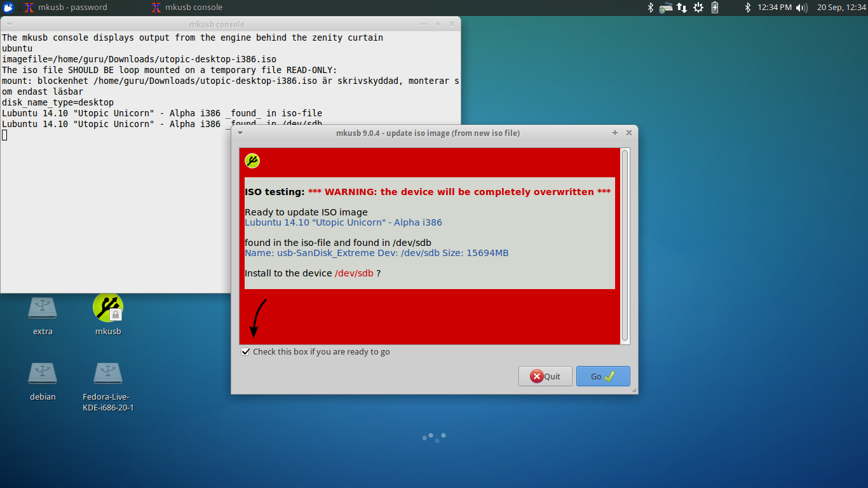Open the network up/down arrows tray icon
Screen dimensions: 868x488
[682, 8]
